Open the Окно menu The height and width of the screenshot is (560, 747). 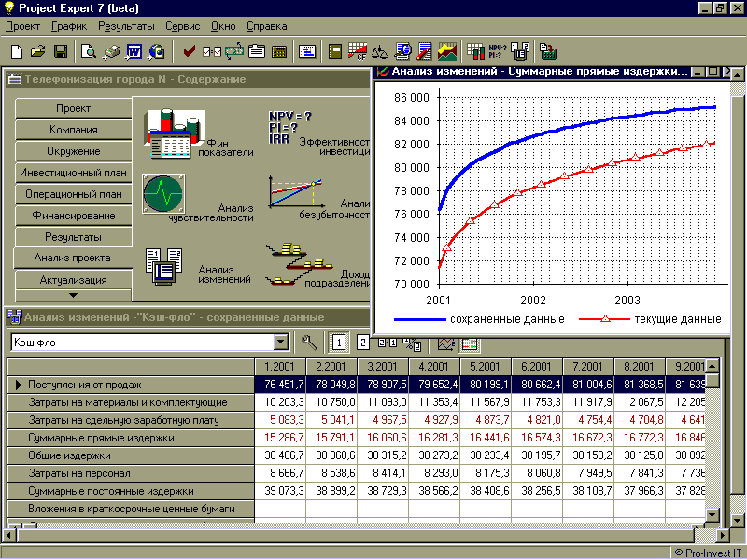point(223,26)
